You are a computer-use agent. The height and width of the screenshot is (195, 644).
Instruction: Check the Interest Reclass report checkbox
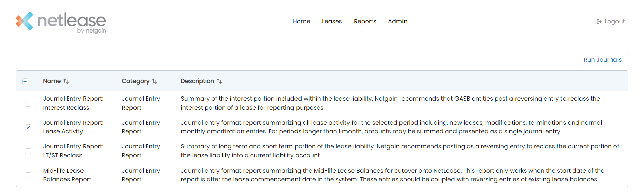28,104
